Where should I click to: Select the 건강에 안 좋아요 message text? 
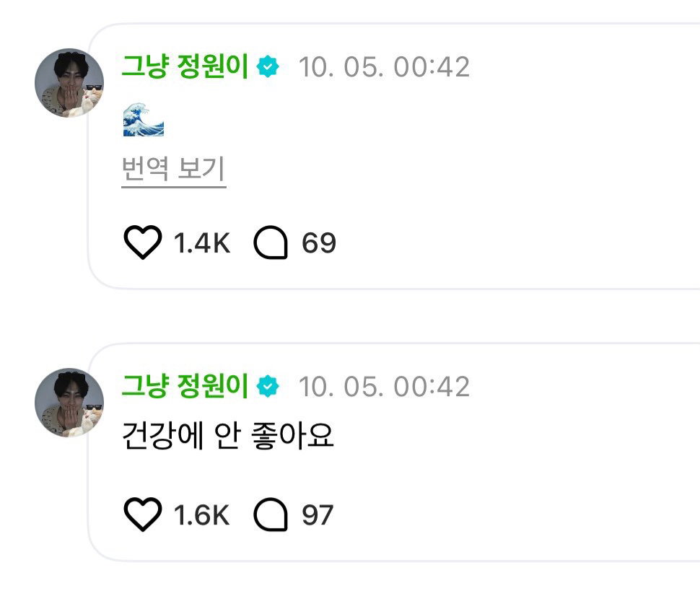[x=227, y=435]
